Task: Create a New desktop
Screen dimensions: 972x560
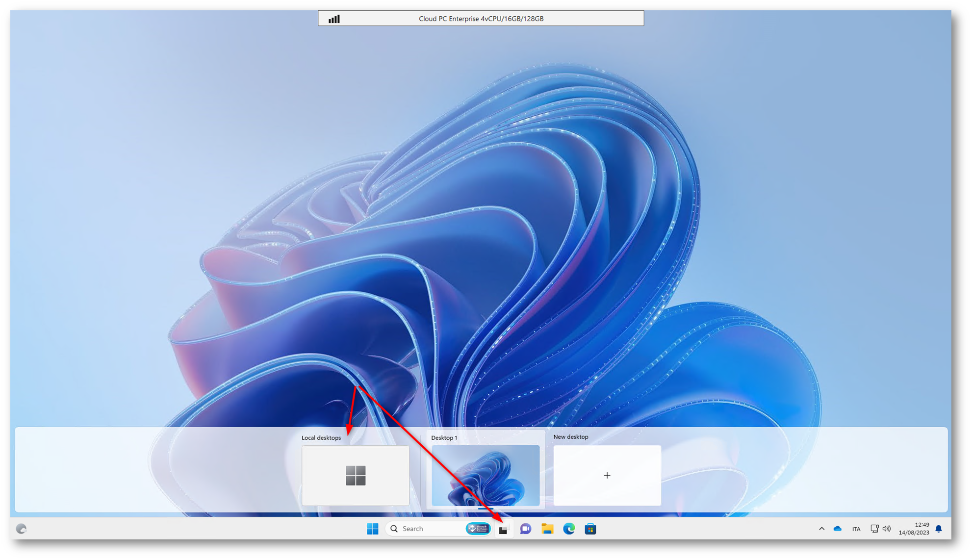Action: pos(607,475)
